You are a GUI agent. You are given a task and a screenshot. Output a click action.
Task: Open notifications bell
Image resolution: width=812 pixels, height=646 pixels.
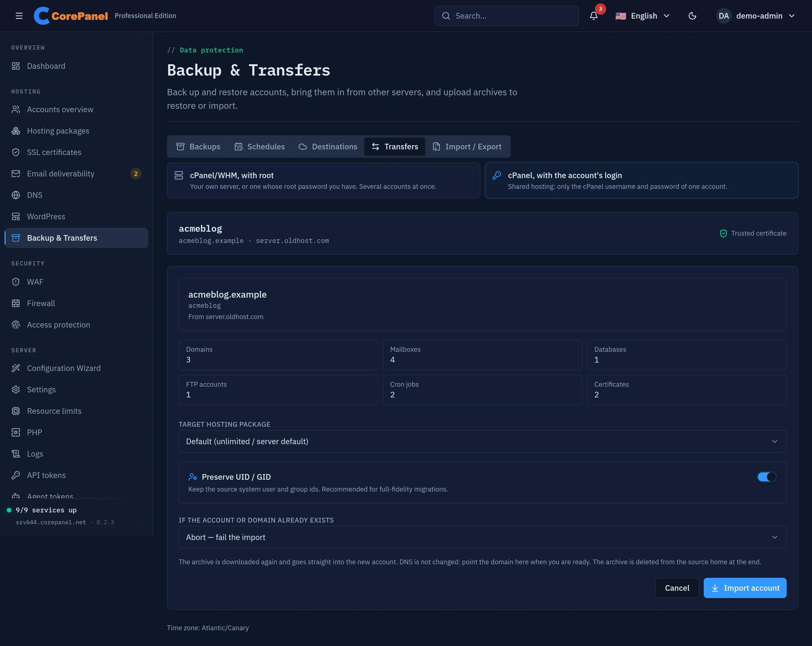pyautogui.click(x=593, y=16)
